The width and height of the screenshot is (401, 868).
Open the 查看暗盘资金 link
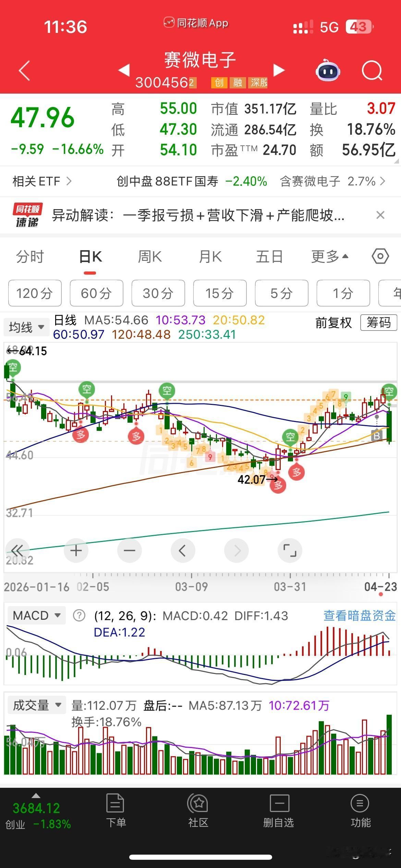pyautogui.click(x=360, y=615)
